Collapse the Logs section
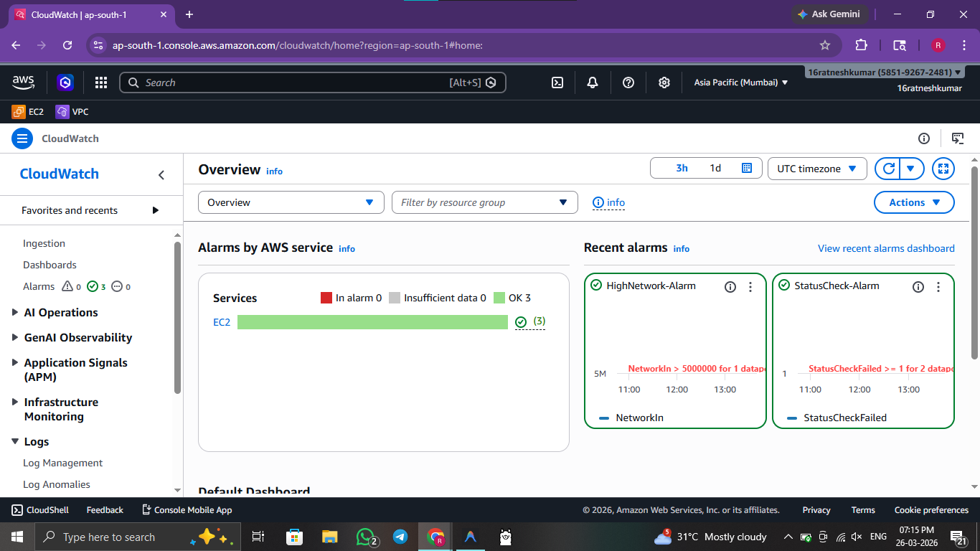The width and height of the screenshot is (980, 551). point(30,442)
